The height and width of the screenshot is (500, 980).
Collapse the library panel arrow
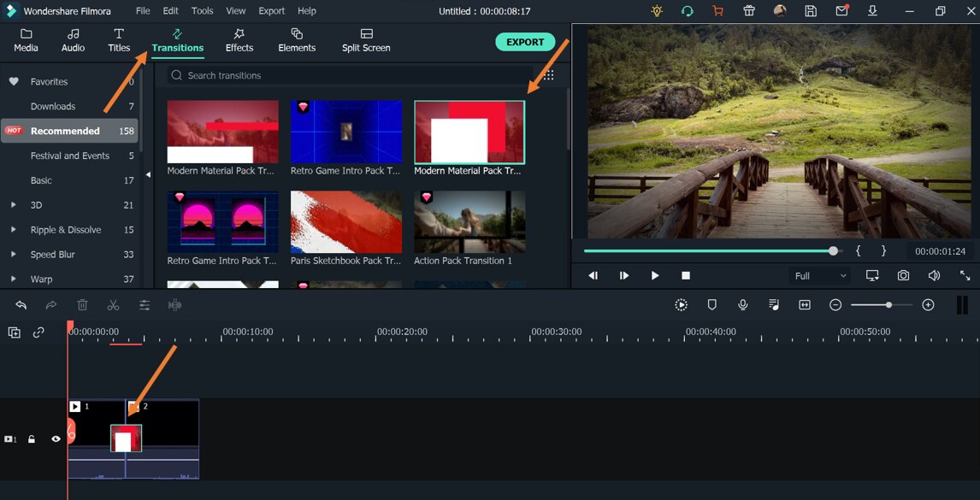148,175
